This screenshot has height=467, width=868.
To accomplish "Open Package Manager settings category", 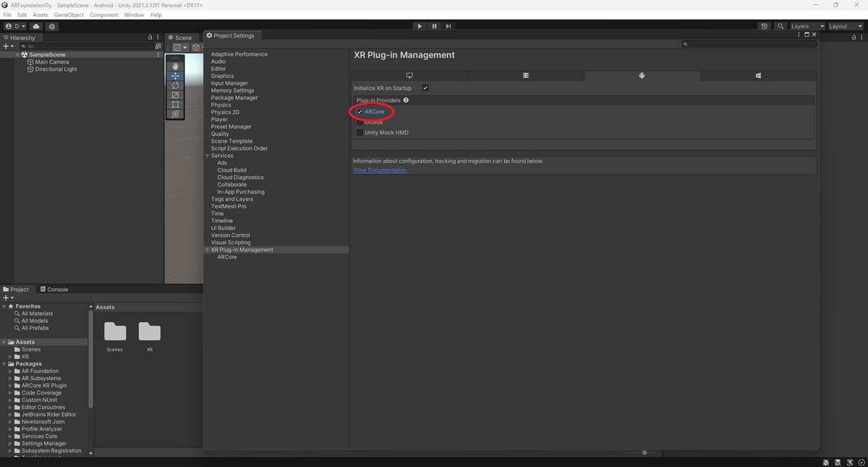I will click(234, 98).
